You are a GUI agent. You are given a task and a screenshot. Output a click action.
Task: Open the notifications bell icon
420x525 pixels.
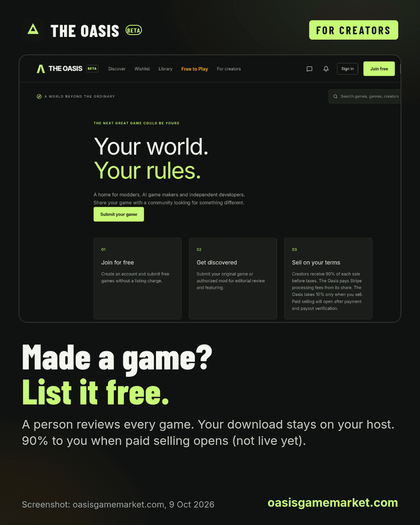[326, 69]
